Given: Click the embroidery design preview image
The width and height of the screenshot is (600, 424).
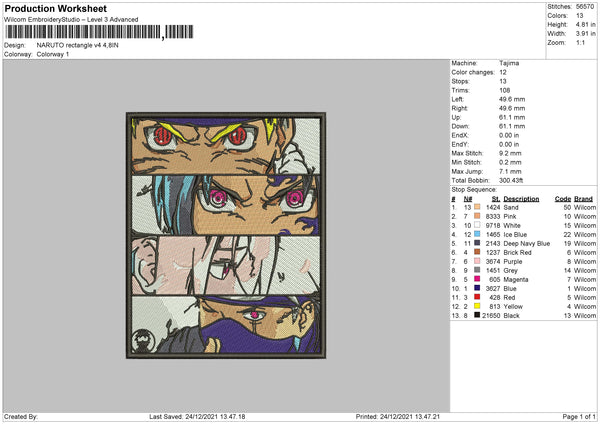Looking at the screenshot, I should click(x=226, y=235).
